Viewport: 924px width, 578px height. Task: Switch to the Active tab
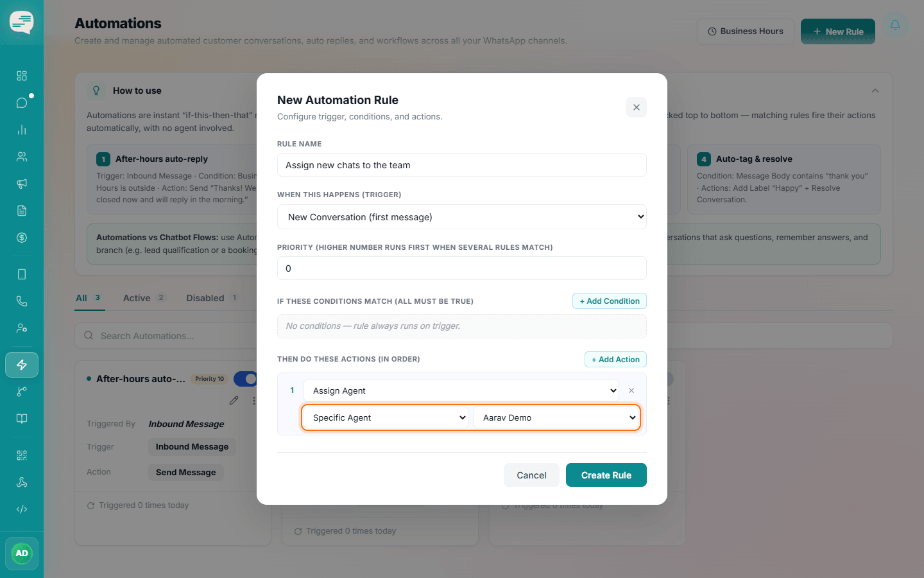pos(144,298)
